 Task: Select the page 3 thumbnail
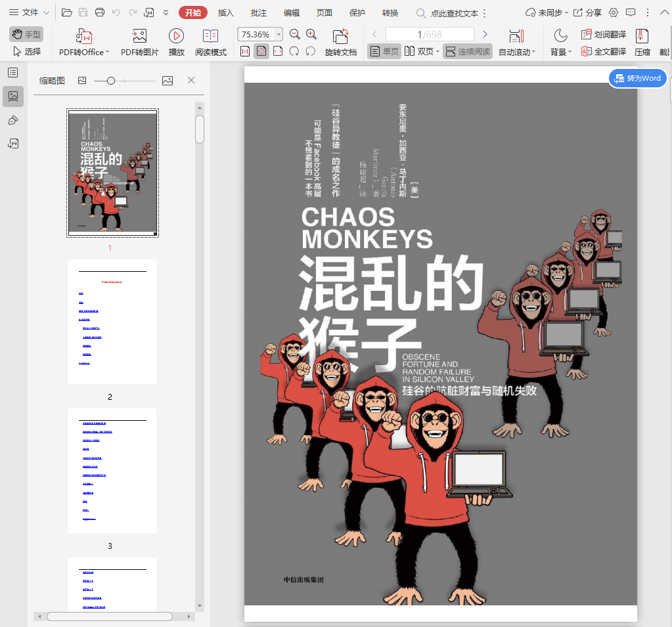point(112,471)
